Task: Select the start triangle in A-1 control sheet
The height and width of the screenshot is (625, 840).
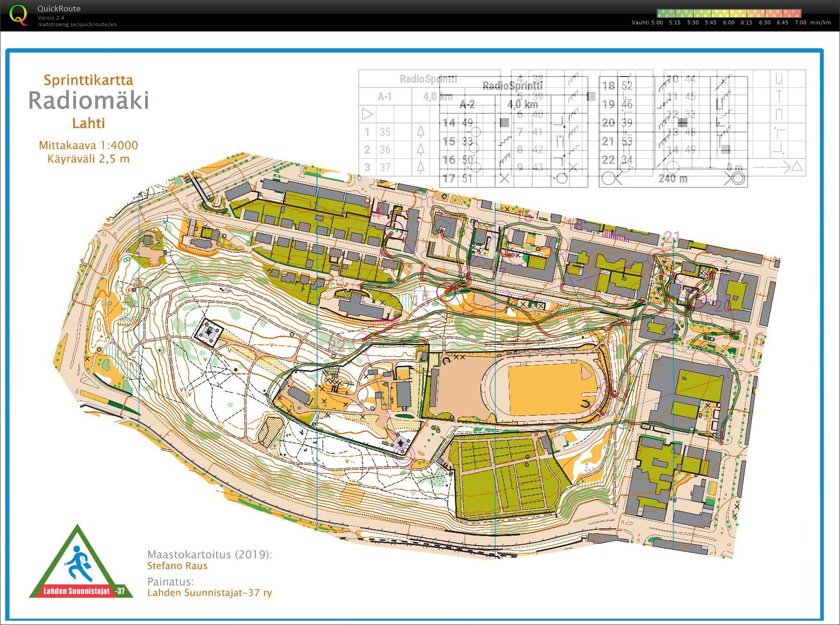Action: (x=367, y=114)
